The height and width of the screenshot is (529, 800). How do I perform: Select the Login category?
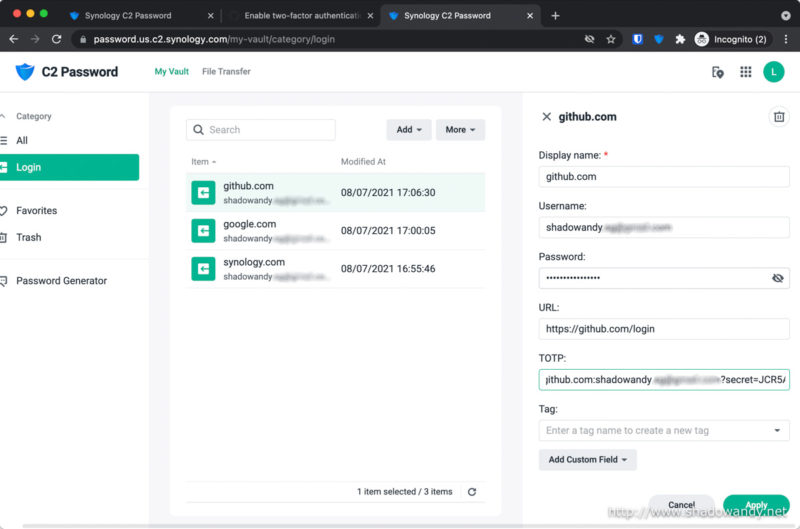click(x=69, y=167)
